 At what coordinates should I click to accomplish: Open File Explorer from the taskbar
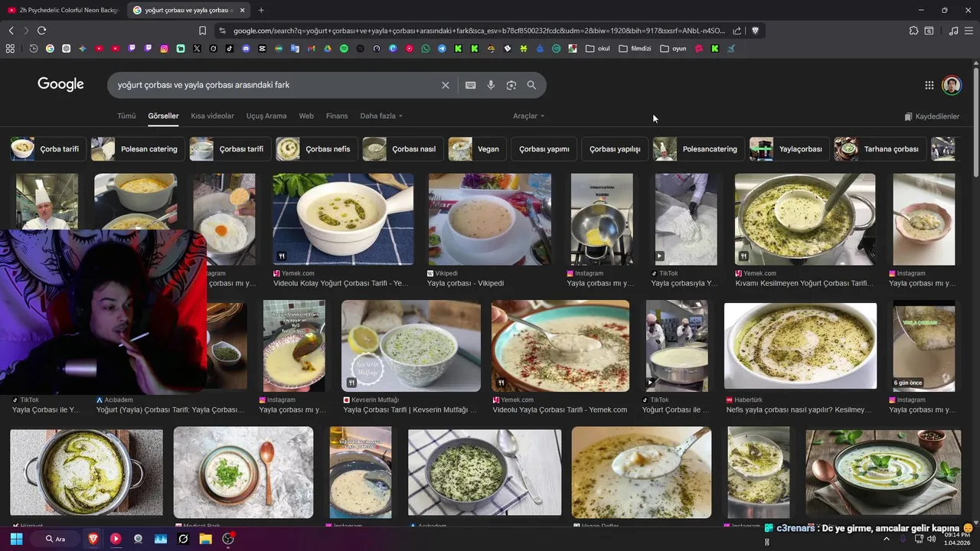click(205, 539)
